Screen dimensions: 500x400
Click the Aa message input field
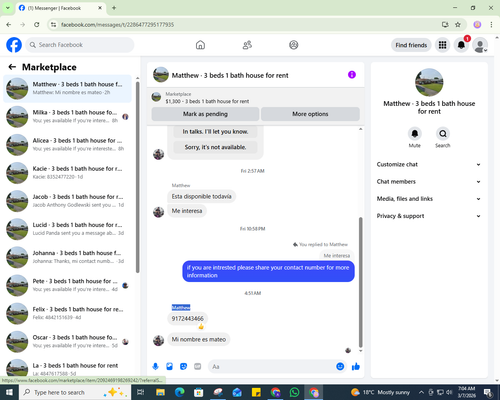click(272, 367)
